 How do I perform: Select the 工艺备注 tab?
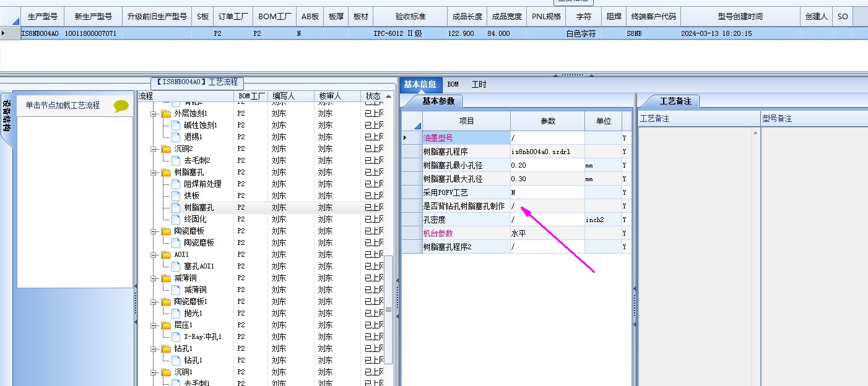(675, 101)
